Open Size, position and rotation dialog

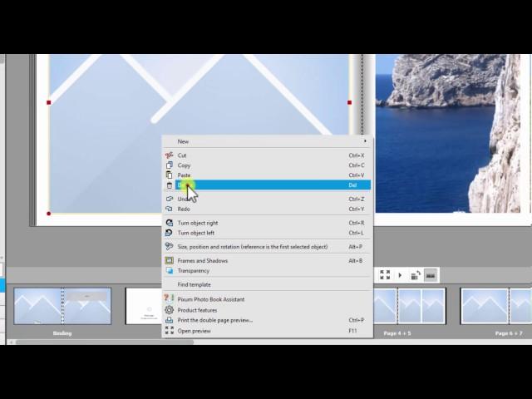tap(268, 247)
